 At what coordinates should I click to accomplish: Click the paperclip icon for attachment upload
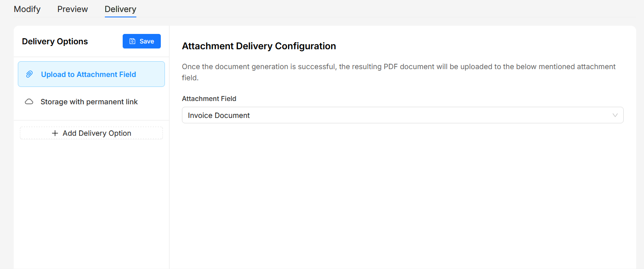pos(29,74)
